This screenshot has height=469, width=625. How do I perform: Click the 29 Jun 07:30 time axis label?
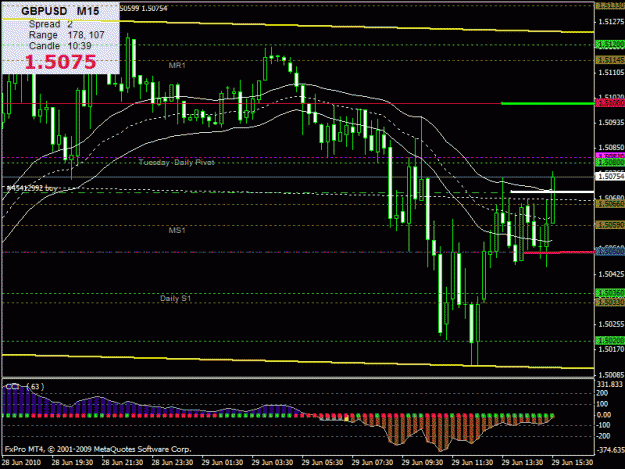[x=373, y=463]
